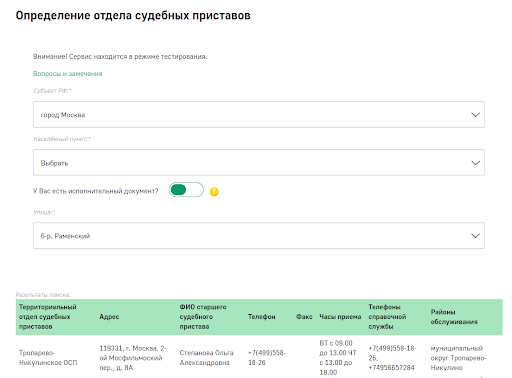
Task: Open the Населённый пункт dropdown showing Выбрать
Action: (x=259, y=163)
